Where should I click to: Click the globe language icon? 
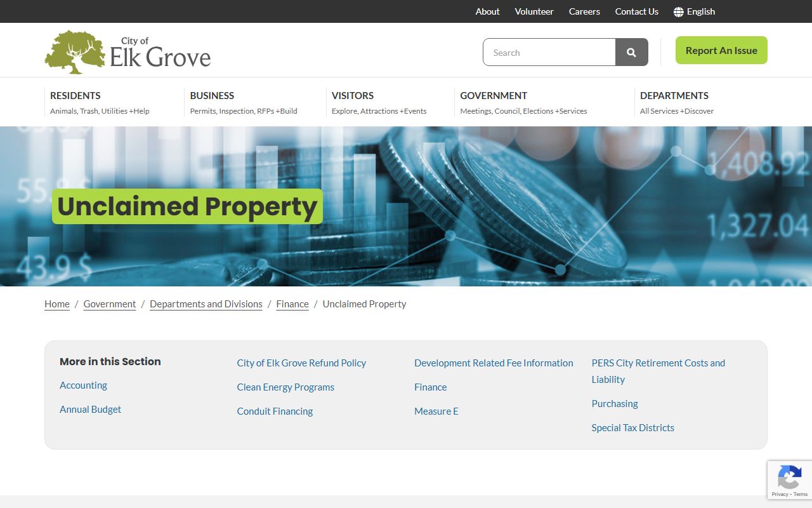tap(679, 11)
